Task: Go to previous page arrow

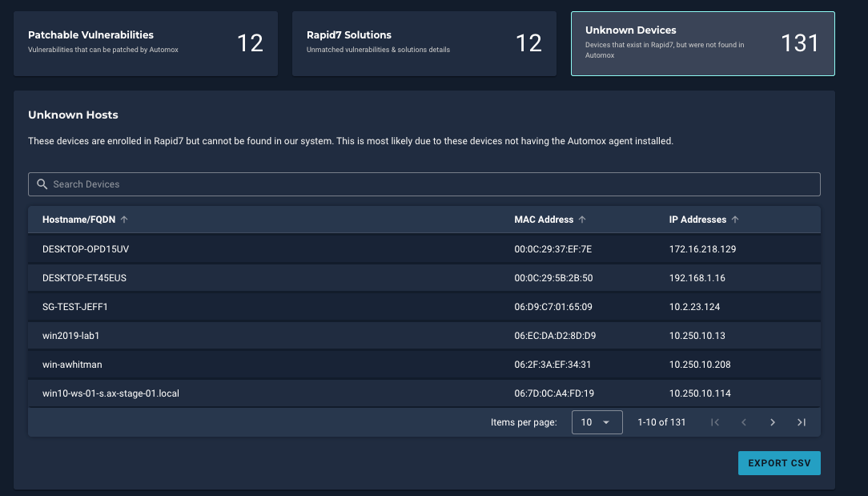Action: [743, 422]
